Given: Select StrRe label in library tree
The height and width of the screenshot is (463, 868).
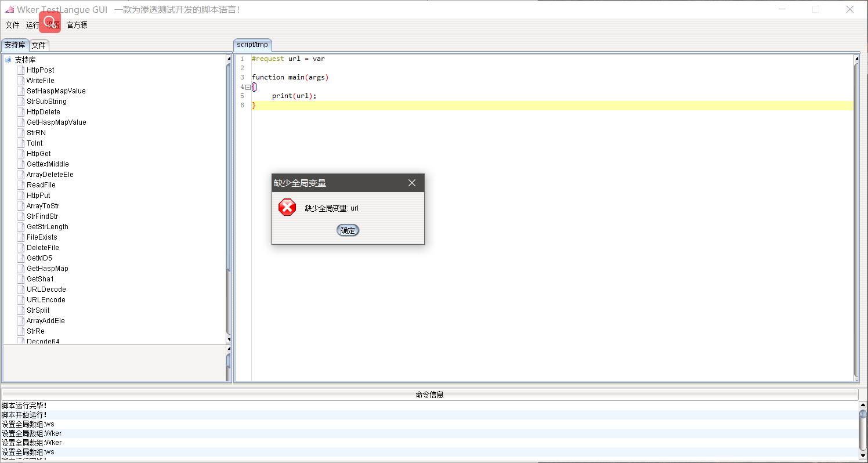Looking at the screenshot, I should pyautogui.click(x=35, y=331).
